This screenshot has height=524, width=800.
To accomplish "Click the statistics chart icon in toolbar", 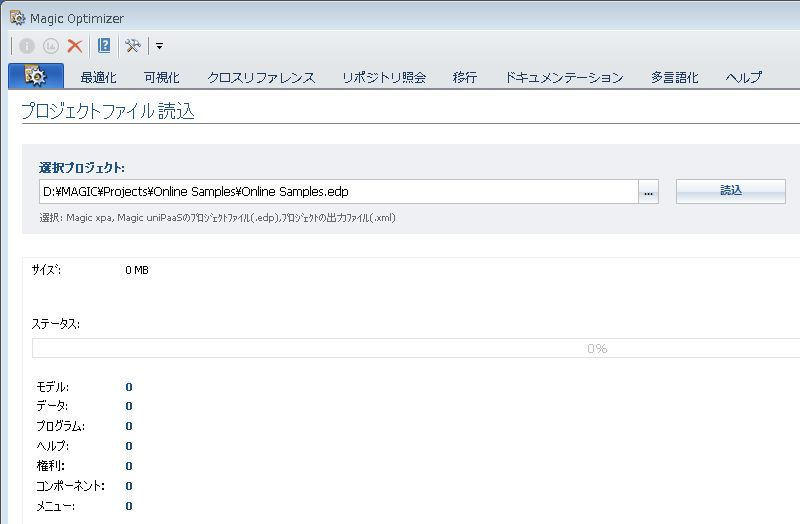I will (51, 46).
